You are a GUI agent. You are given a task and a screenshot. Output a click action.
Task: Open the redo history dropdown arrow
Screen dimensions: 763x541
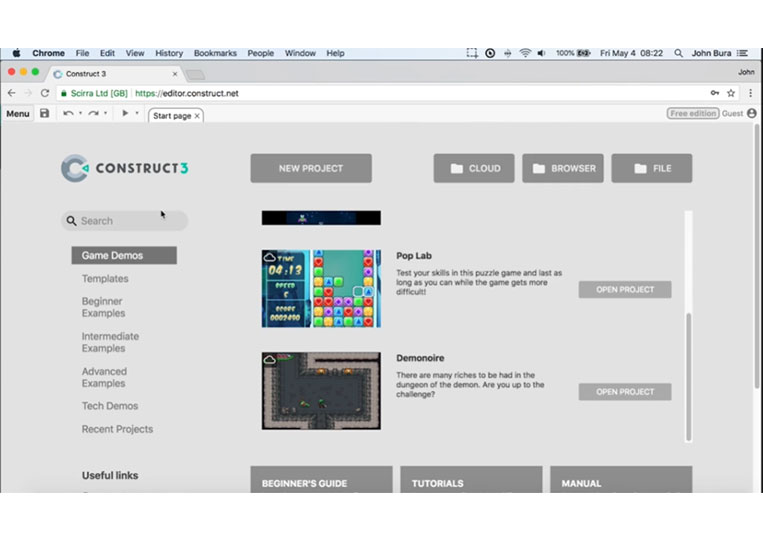click(106, 113)
